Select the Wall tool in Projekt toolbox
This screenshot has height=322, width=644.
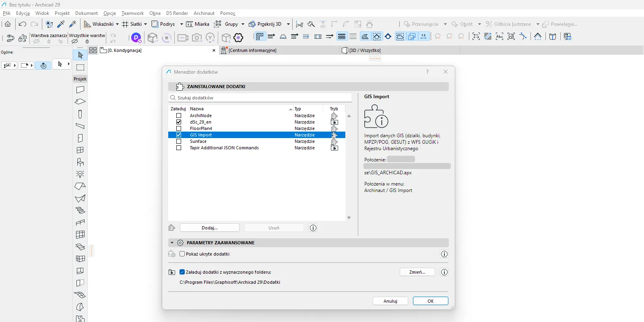[80, 90]
